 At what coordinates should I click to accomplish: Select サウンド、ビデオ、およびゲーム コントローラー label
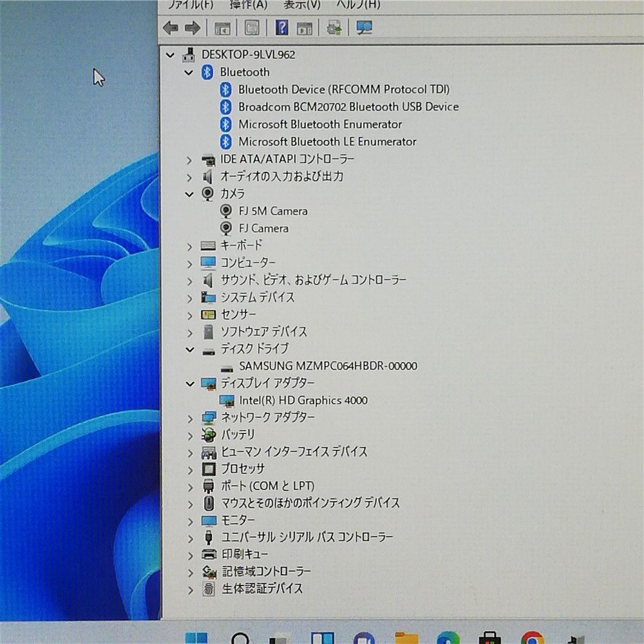(x=314, y=280)
